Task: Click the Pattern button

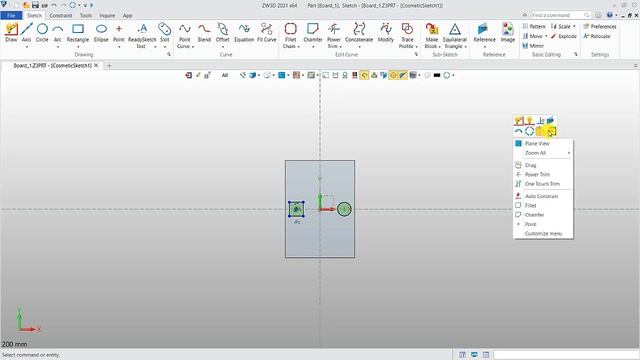Action: 534,27
